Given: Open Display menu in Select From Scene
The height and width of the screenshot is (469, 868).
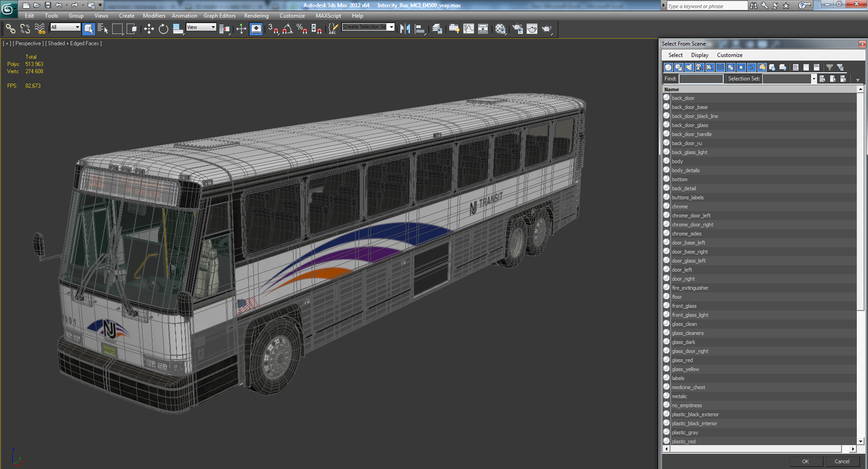Looking at the screenshot, I should tap(700, 55).
